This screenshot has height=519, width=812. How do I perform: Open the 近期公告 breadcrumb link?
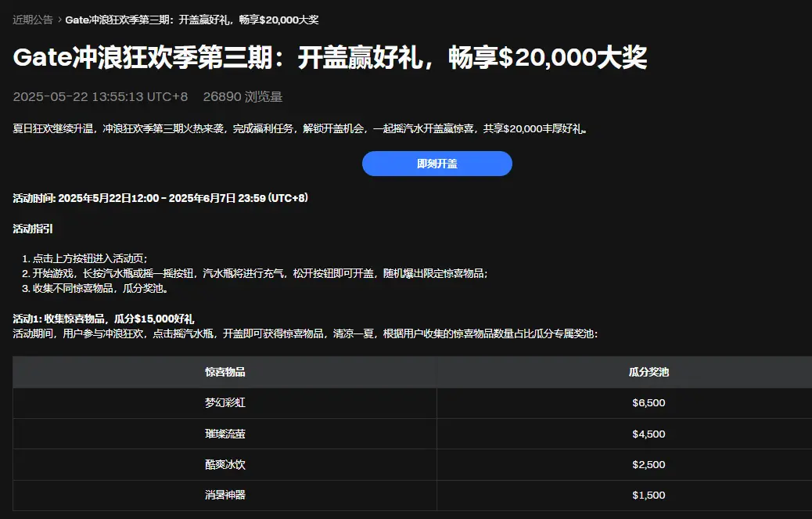tap(33, 20)
